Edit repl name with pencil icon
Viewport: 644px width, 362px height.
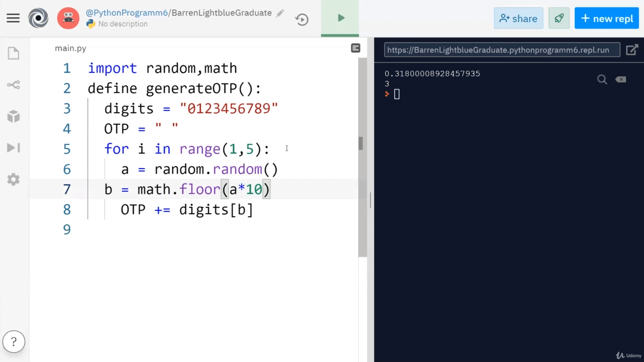click(x=280, y=13)
